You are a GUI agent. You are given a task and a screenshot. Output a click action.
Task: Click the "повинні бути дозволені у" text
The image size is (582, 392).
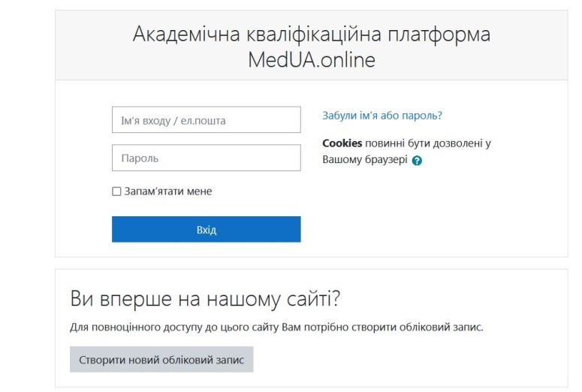pyautogui.click(x=428, y=143)
